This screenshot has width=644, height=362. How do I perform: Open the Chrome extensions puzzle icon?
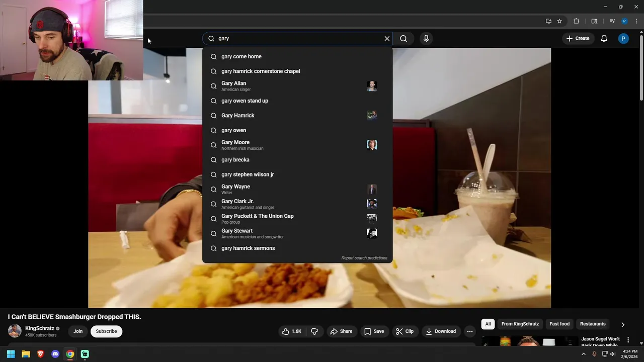pos(577,21)
